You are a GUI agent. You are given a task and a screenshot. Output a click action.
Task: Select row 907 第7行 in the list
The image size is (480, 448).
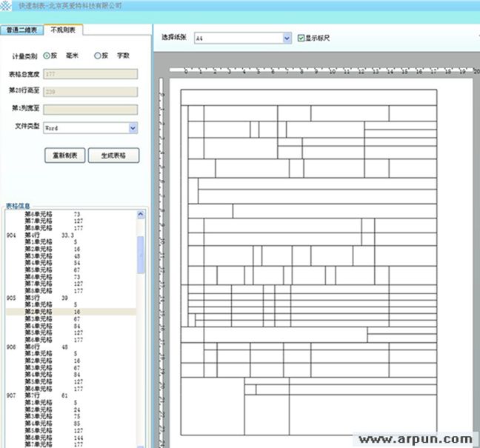[x=37, y=395]
